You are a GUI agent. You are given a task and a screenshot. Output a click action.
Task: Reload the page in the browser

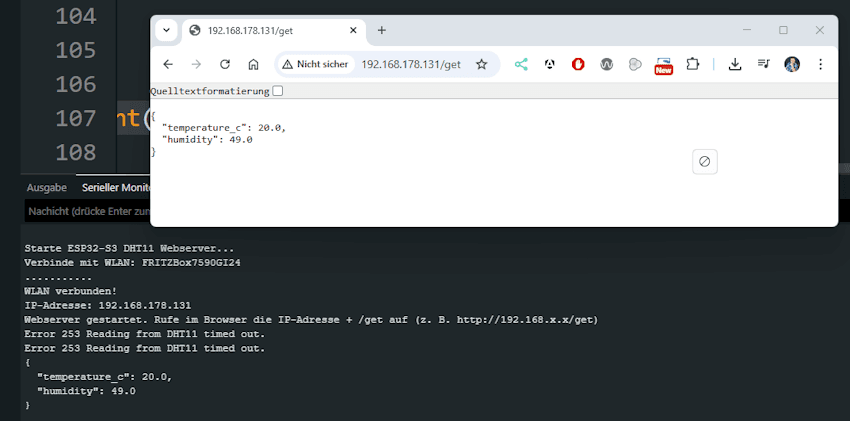click(x=225, y=64)
